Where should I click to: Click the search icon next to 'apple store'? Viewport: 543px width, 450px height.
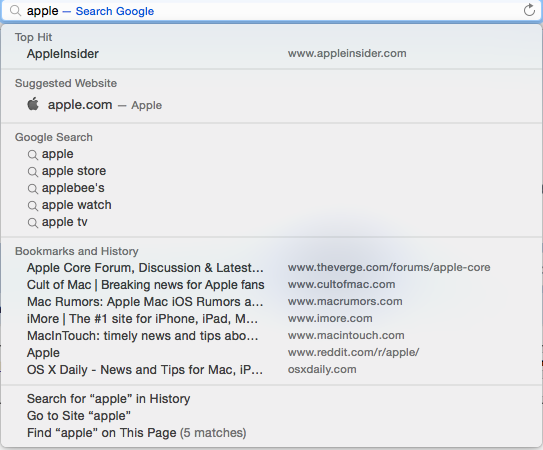pyautogui.click(x=33, y=171)
